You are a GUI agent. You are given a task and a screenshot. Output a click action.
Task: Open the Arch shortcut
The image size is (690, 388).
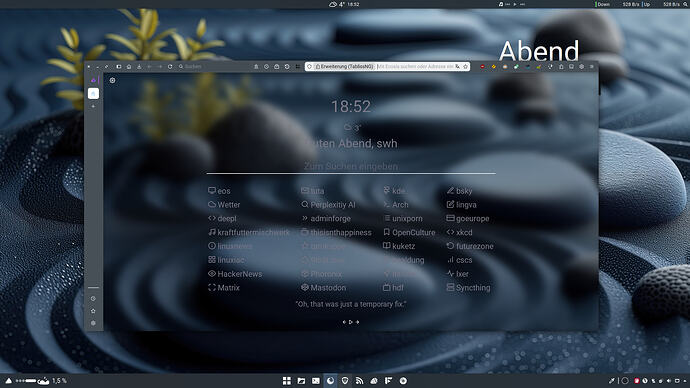click(x=396, y=205)
